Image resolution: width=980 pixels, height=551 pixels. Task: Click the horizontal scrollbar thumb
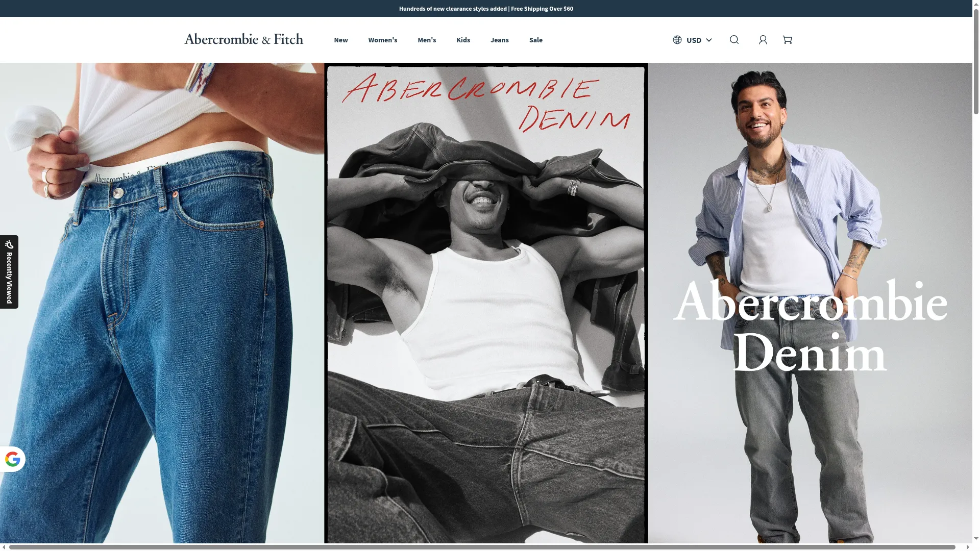pos(482,547)
